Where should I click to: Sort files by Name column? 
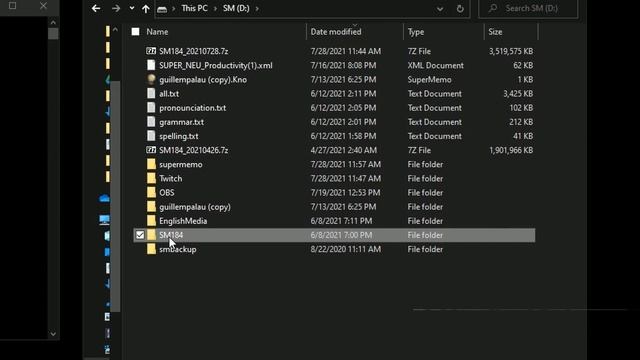click(157, 32)
